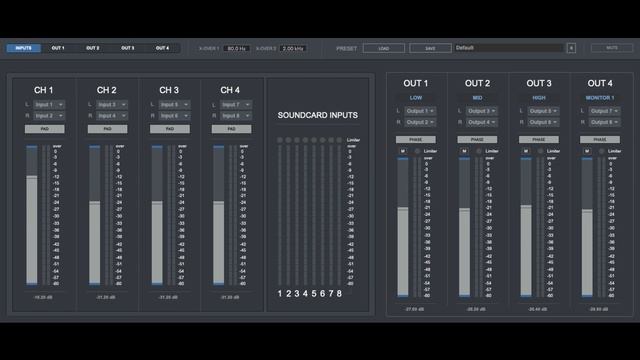Viewport: 640px width, 360px height.
Task: Click the X-OVER 1 frequency field 80.0 Hz
Action: click(236, 48)
